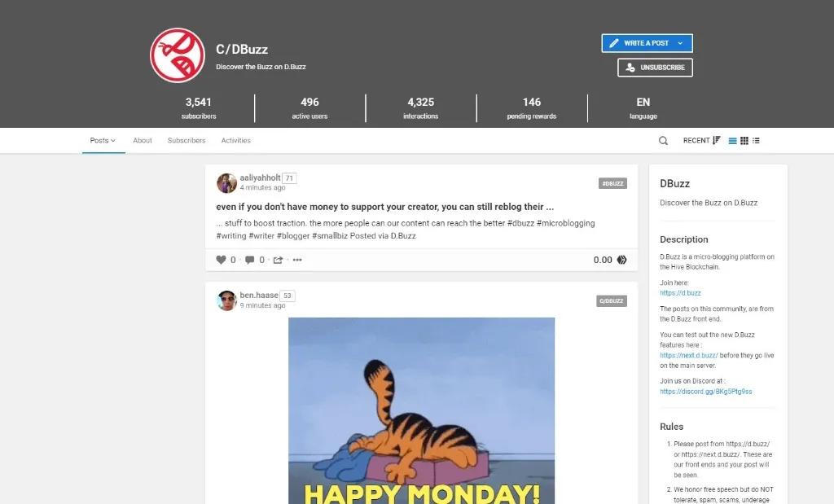This screenshot has height=504, width=834.
Task: Click the Unsubscribe button
Action: tap(655, 68)
